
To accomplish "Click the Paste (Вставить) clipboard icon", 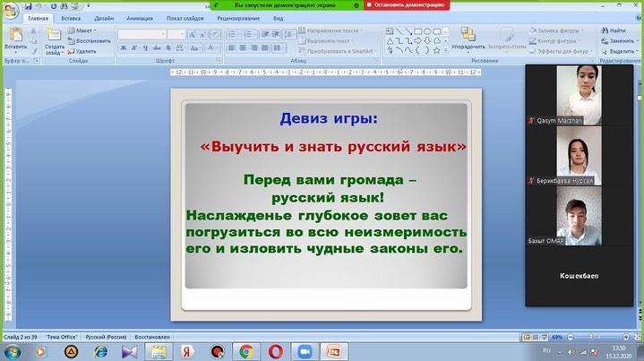I will [15, 36].
